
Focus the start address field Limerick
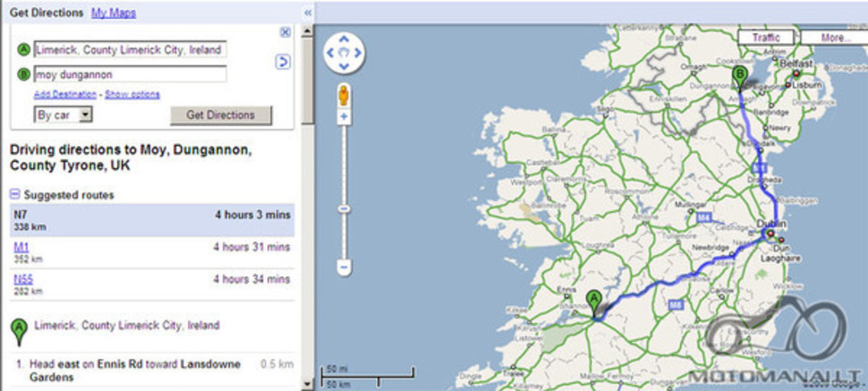point(130,50)
